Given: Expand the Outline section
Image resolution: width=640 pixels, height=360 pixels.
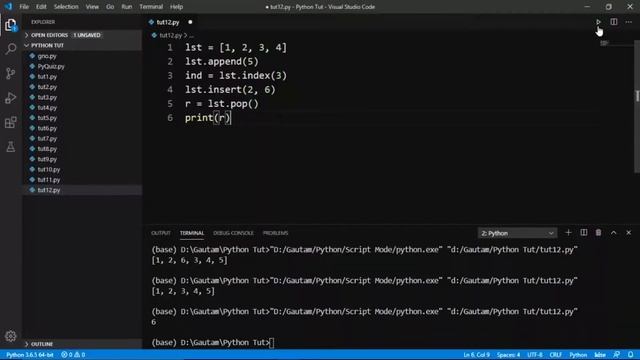Looking at the screenshot, I should point(82,344).
